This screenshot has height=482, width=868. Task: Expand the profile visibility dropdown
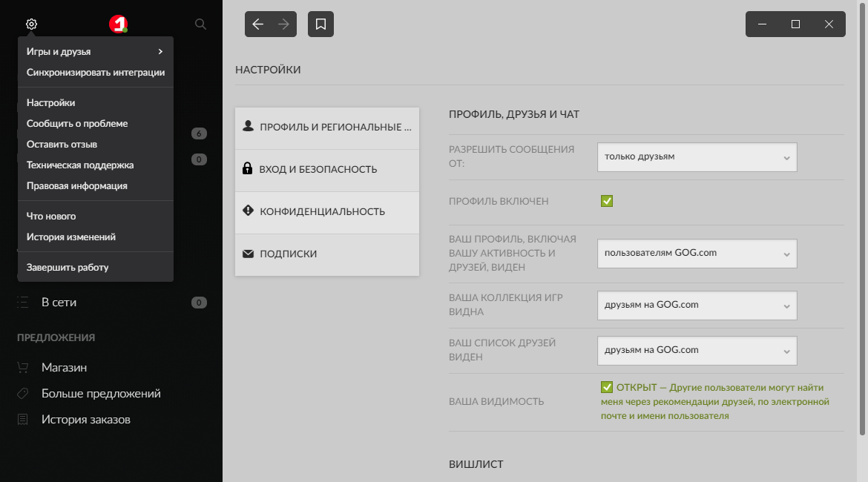(x=697, y=253)
